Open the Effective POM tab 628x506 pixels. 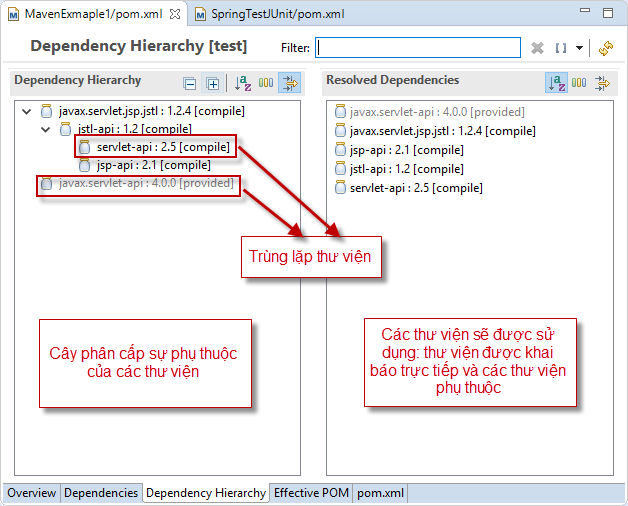click(x=311, y=493)
